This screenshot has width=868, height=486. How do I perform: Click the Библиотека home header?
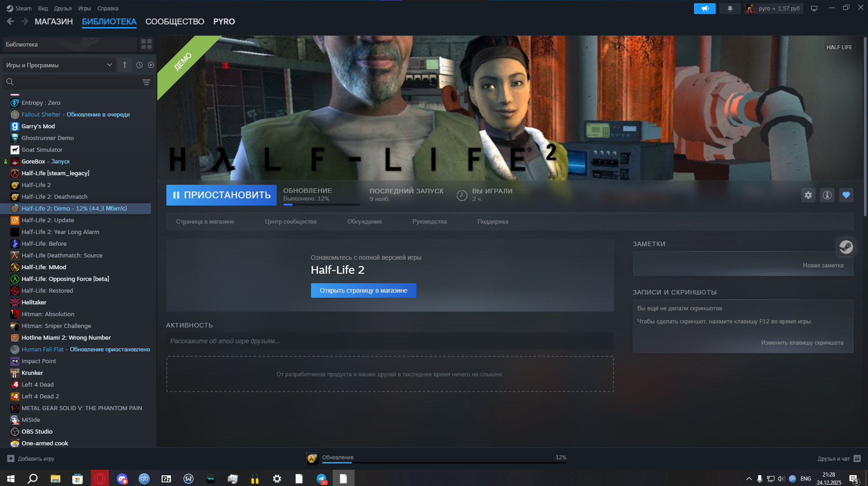[x=70, y=44]
